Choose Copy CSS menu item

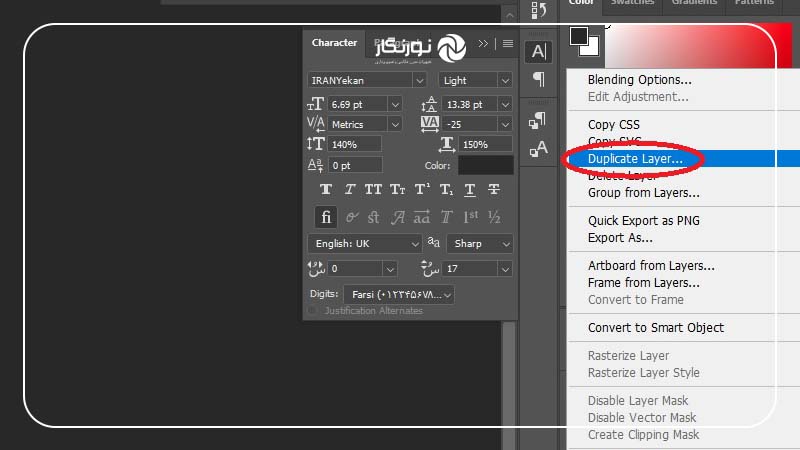(x=613, y=124)
